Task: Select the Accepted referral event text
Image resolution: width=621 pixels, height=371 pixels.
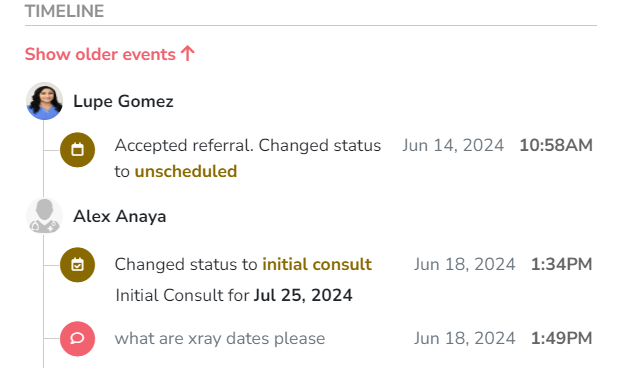Action: coord(248,158)
